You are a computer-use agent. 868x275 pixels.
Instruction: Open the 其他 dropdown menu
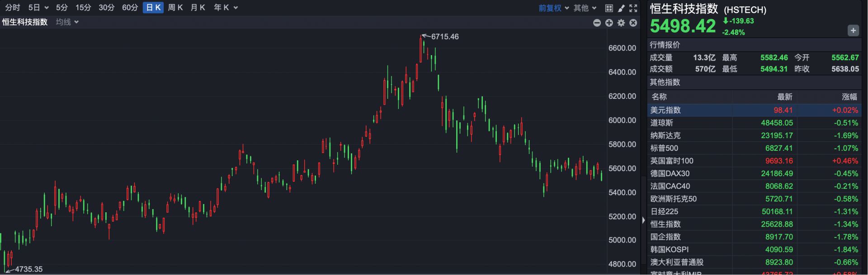pos(585,8)
